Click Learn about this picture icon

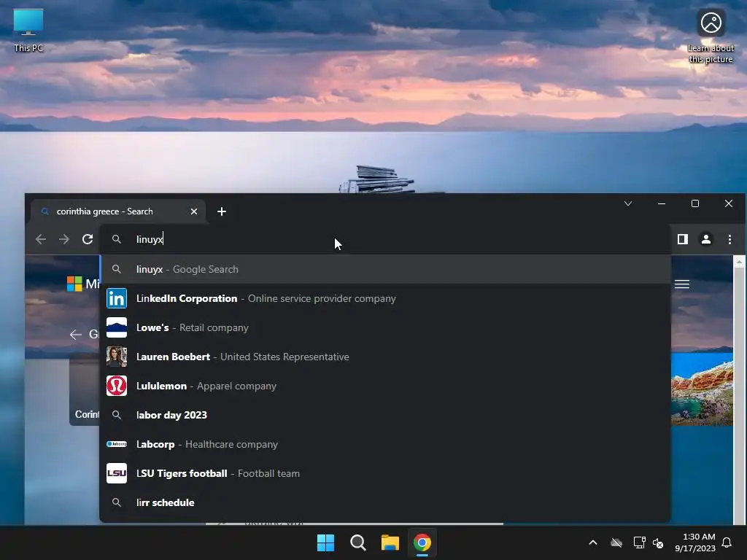pyautogui.click(x=711, y=36)
